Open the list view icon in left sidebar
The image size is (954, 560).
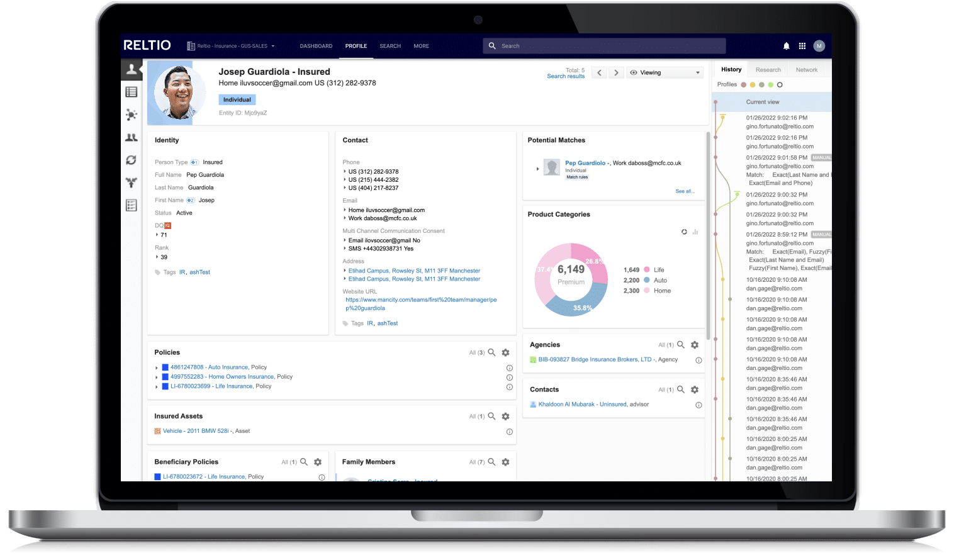pyautogui.click(x=132, y=92)
